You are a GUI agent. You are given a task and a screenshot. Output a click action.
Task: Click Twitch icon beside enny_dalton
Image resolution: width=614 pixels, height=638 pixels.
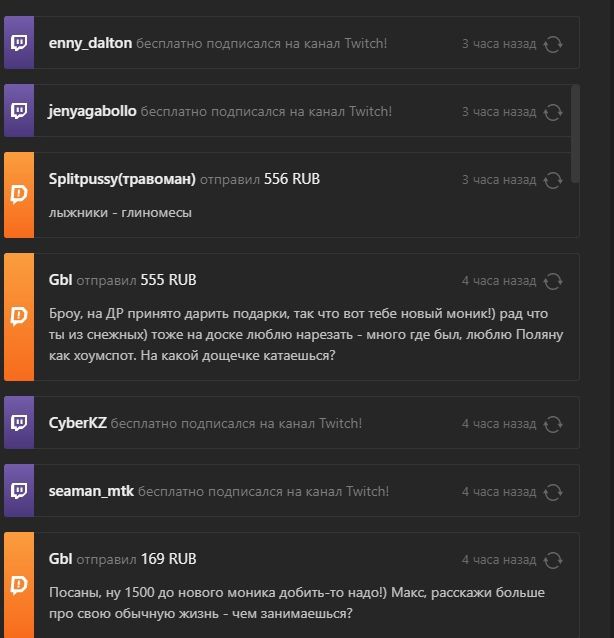point(19,44)
